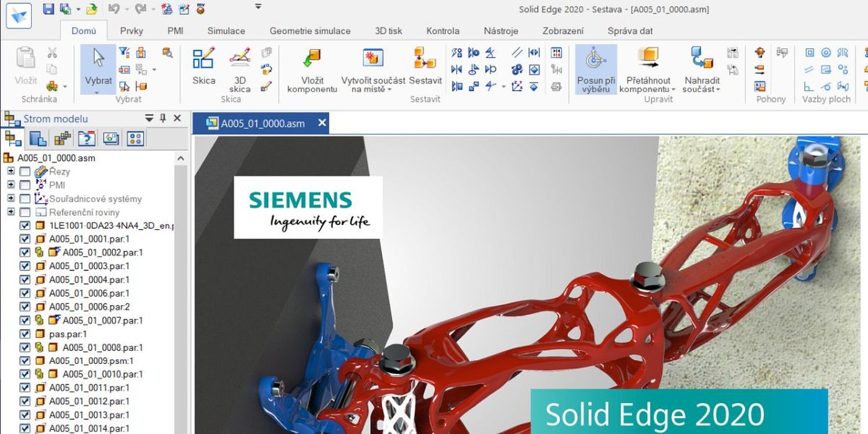868x434 pixels.
Task: Click the Undo arrow icon
Action: pos(113,9)
